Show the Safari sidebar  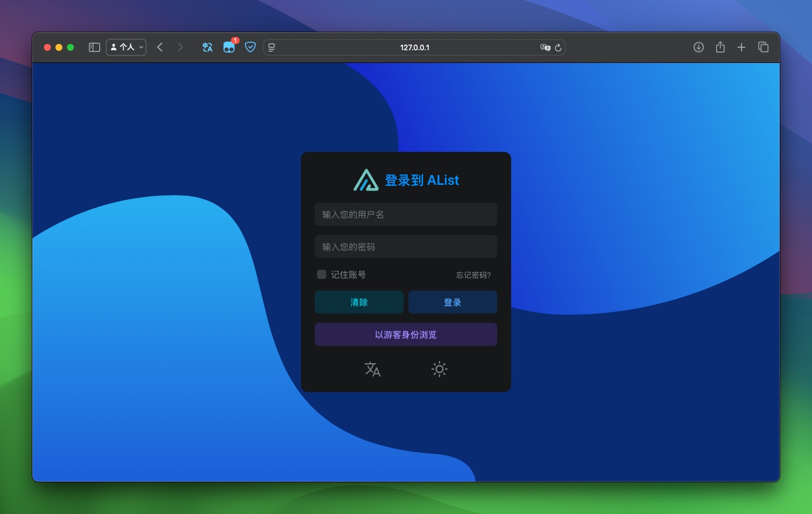[x=94, y=47]
